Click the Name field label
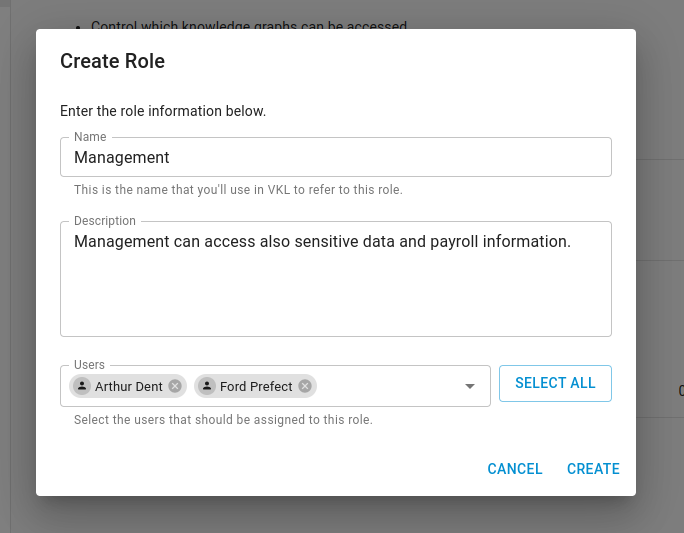 (90, 137)
